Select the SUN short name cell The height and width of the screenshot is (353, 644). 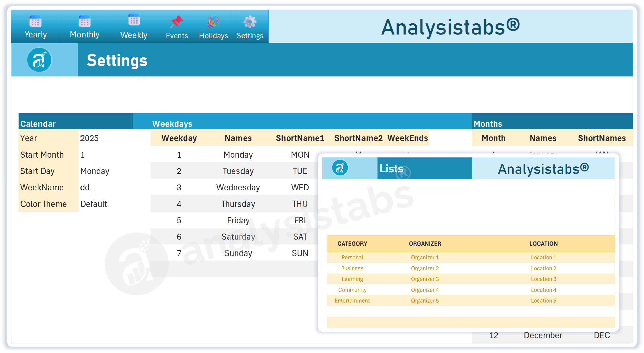click(x=300, y=253)
